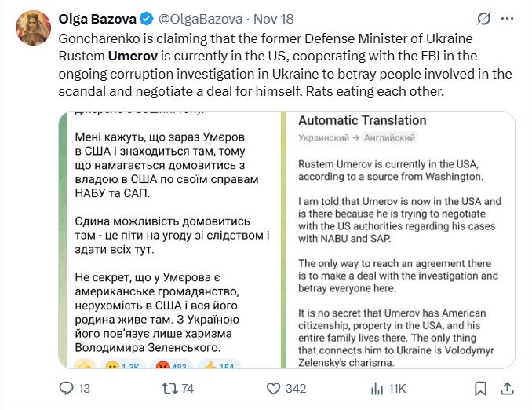Click the Nov 18 timestamp

[275, 17]
